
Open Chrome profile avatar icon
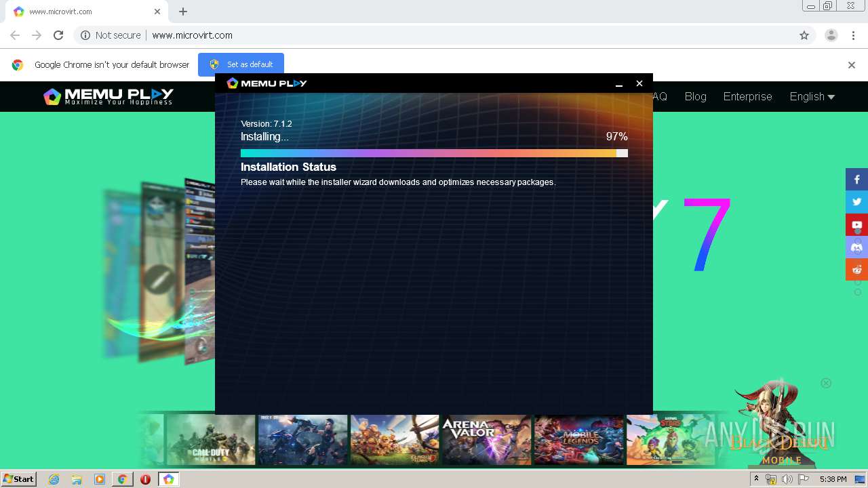[831, 35]
